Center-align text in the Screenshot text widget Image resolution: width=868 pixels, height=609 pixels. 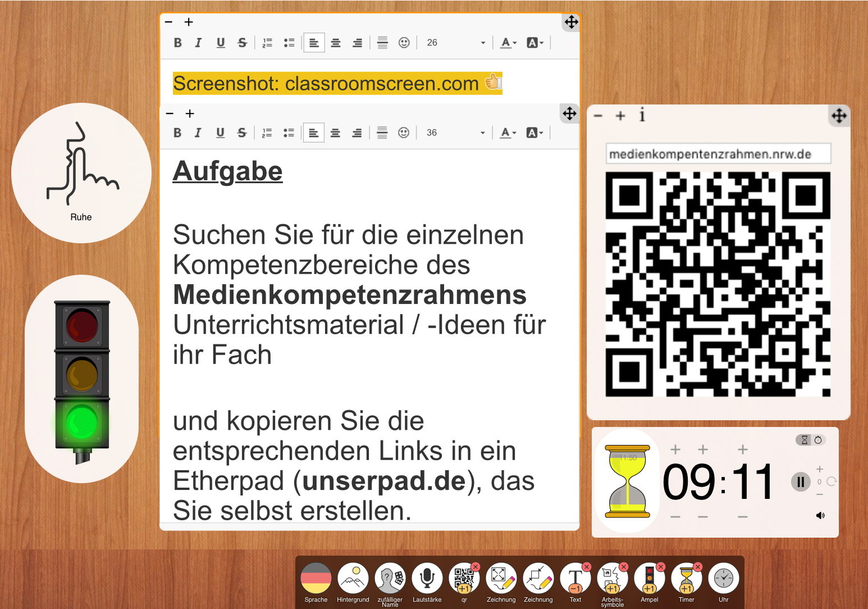tap(336, 43)
